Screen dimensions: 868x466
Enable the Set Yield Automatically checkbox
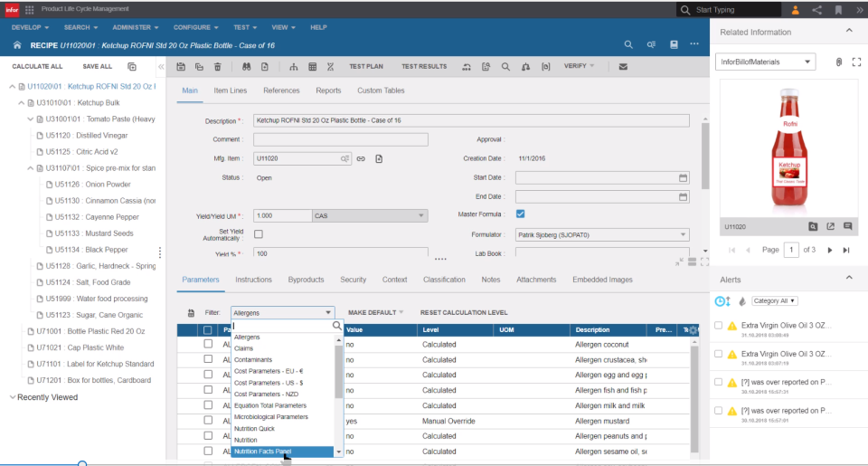(259, 234)
